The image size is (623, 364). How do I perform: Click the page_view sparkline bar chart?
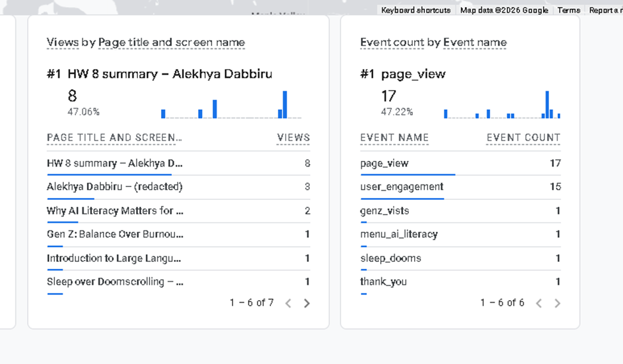502,105
